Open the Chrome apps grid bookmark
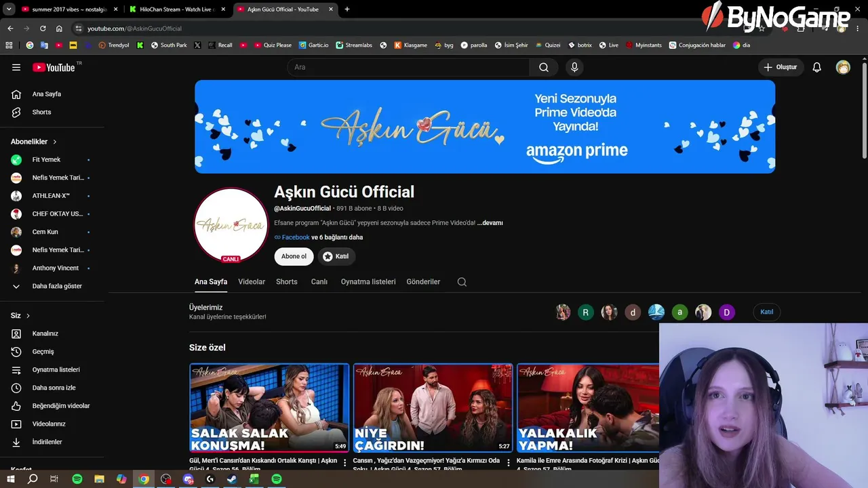Image resolution: width=868 pixels, height=488 pixels. point(9,45)
